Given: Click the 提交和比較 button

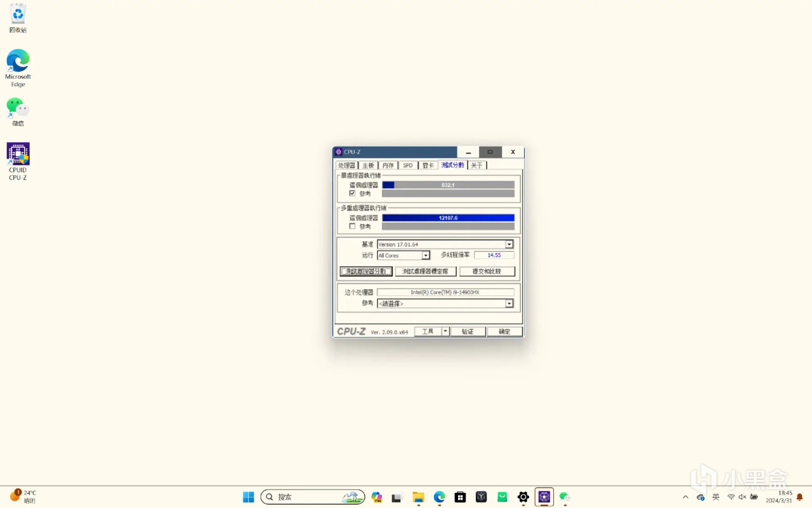Looking at the screenshot, I should 487,271.
